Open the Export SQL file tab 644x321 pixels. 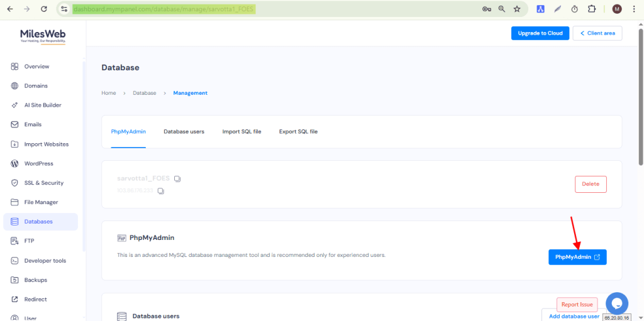(x=299, y=131)
